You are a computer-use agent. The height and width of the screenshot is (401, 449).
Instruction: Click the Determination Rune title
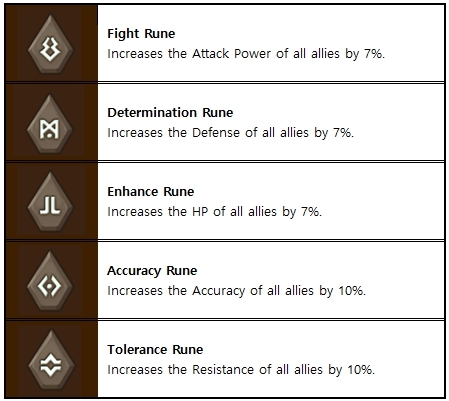click(x=170, y=113)
